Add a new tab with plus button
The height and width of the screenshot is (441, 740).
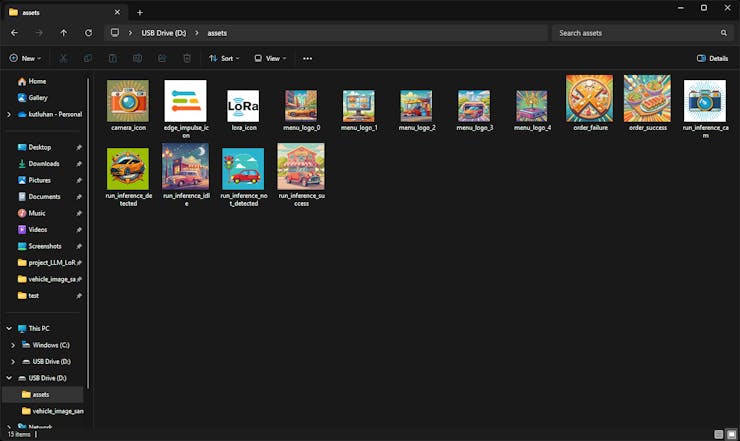click(x=139, y=12)
